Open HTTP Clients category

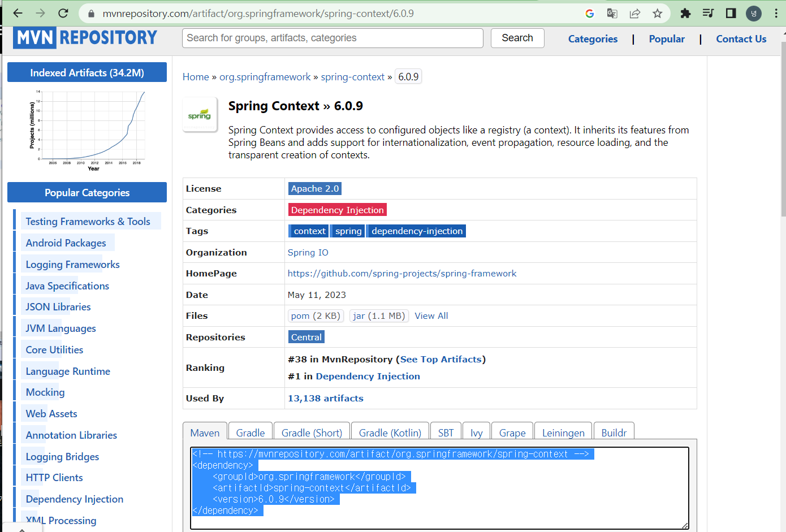click(54, 478)
